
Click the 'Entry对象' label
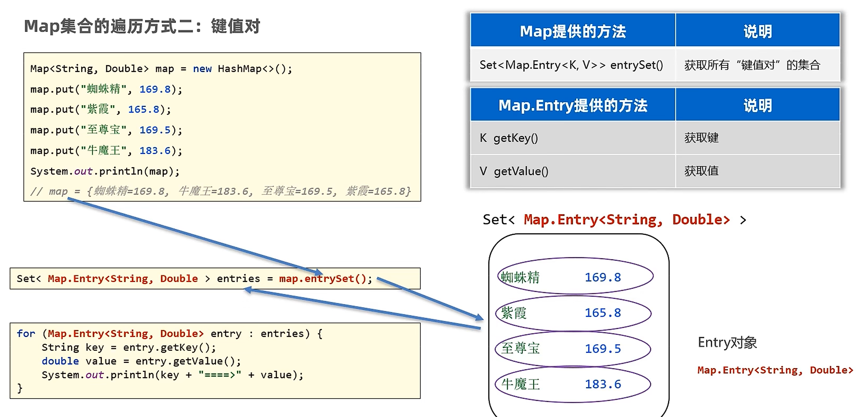(727, 343)
